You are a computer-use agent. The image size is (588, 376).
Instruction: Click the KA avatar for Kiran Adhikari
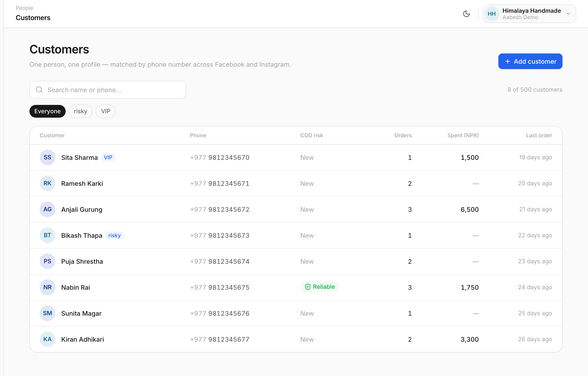(x=48, y=339)
